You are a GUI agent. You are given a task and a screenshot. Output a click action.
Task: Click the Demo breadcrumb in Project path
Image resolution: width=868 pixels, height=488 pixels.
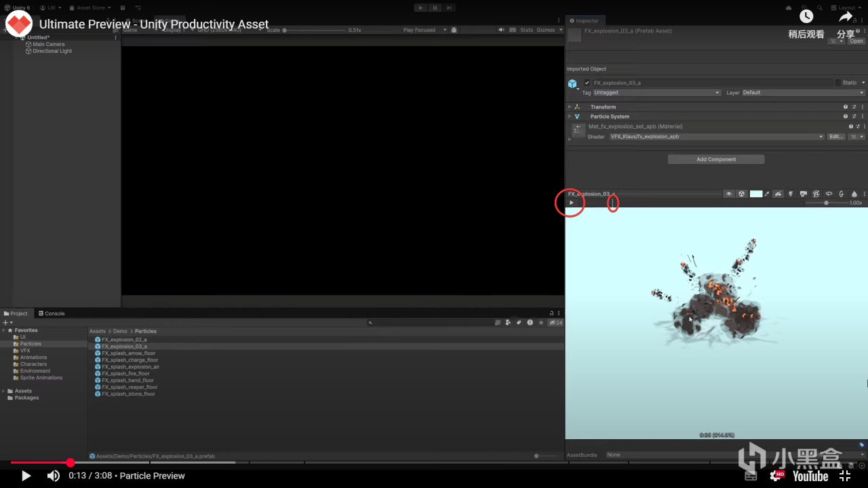click(120, 331)
